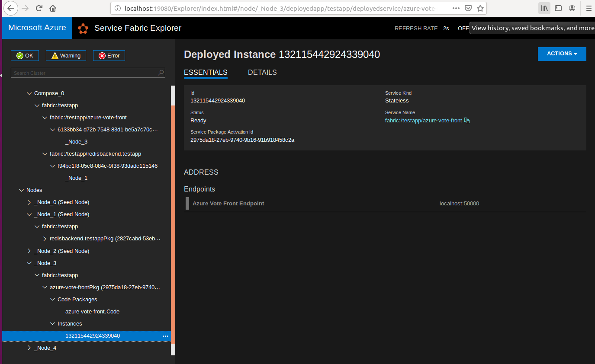The width and height of the screenshot is (595, 364).
Task: Click the Search Cluster magnifier icon
Action: pyautogui.click(x=160, y=73)
